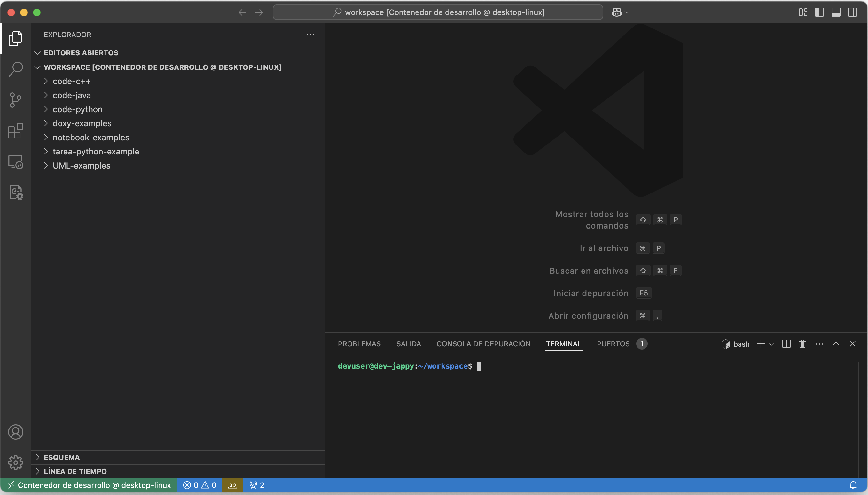Switch to CONSOLA DE DEPURACIÓN tab
The width and height of the screenshot is (868, 495).
point(483,344)
